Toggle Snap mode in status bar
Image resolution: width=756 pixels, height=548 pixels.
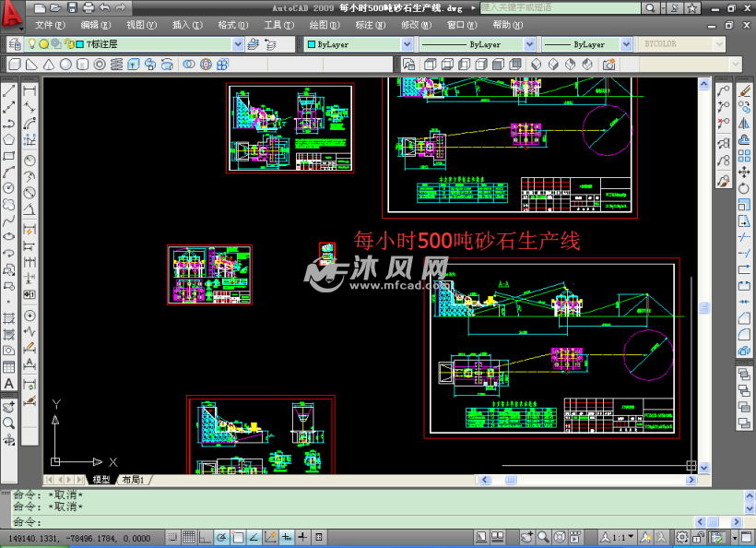coord(172,537)
